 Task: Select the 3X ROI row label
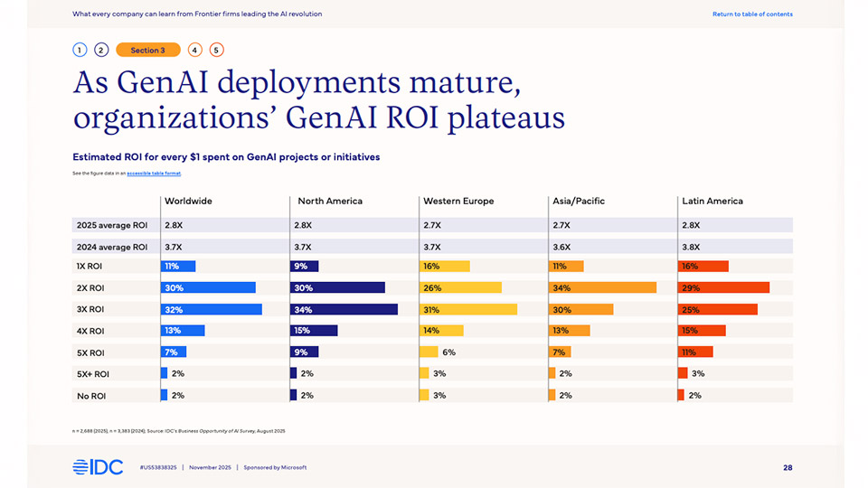tap(90, 309)
